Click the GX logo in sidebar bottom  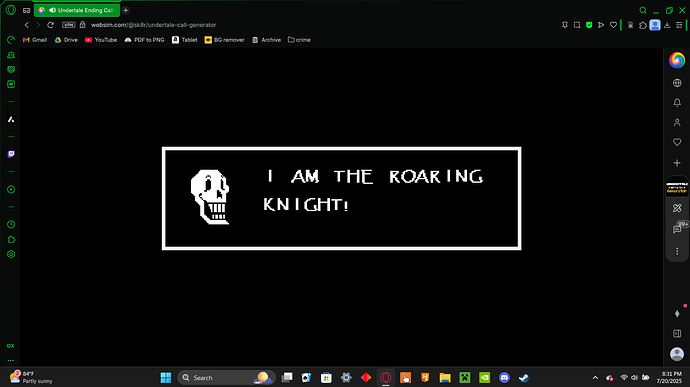point(11,346)
